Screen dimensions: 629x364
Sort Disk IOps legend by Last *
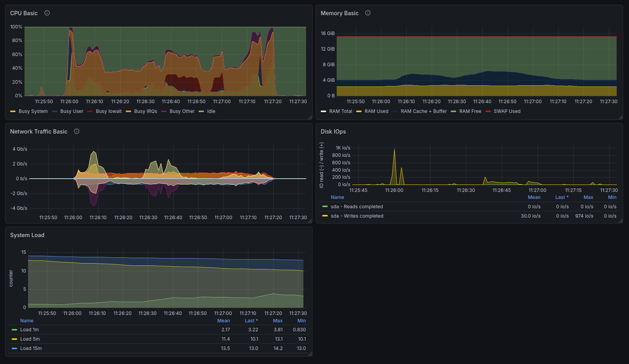point(562,197)
